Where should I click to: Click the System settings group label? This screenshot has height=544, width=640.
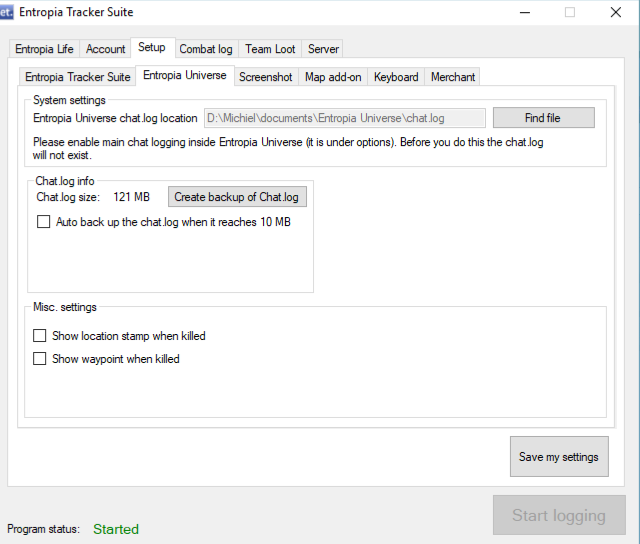[x=69, y=100]
